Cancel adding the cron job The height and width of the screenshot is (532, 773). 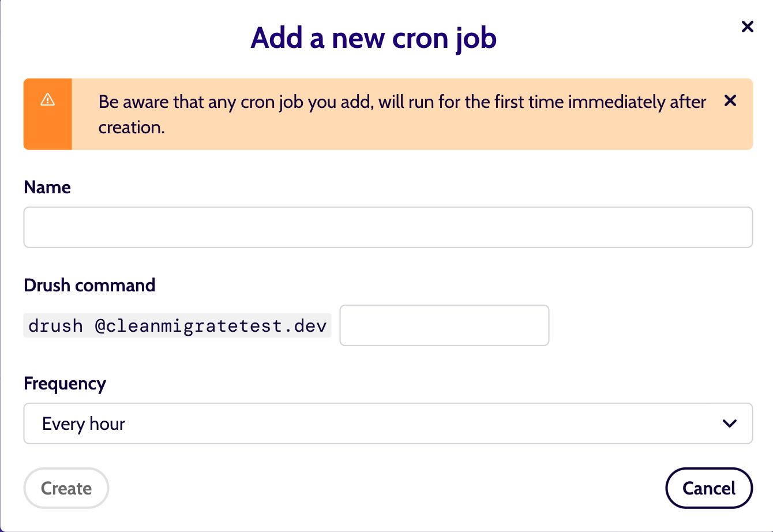709,488
